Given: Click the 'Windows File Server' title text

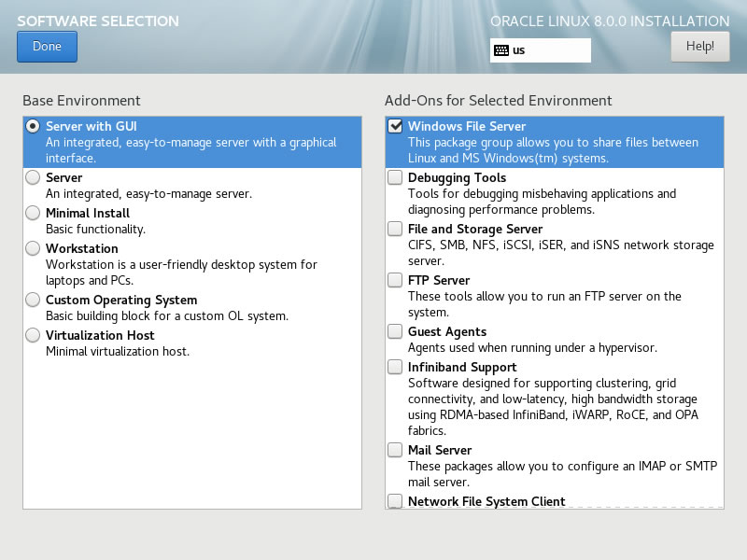Looking at the screenshot, I should tap(467, 126).
